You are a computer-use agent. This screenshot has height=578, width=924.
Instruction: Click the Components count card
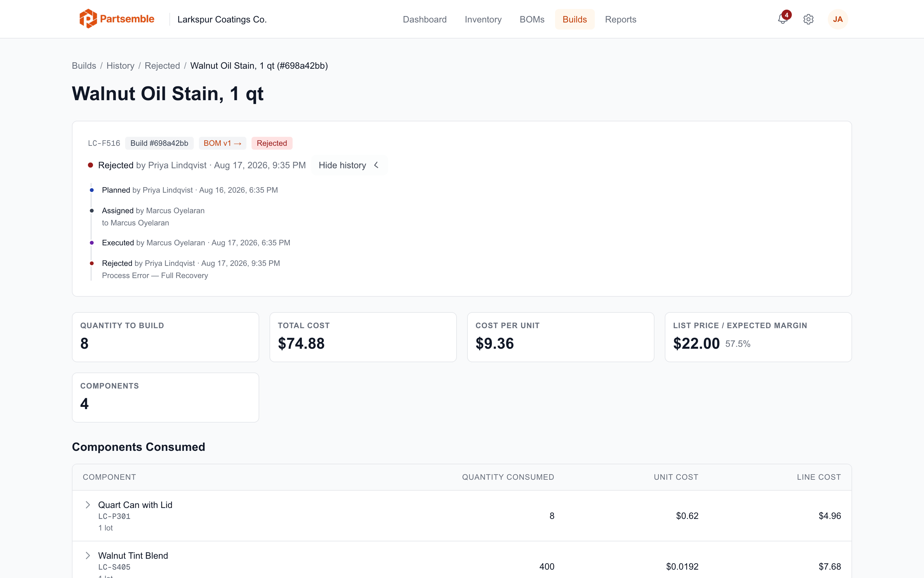pyautogui.click(x=165, y=398)
